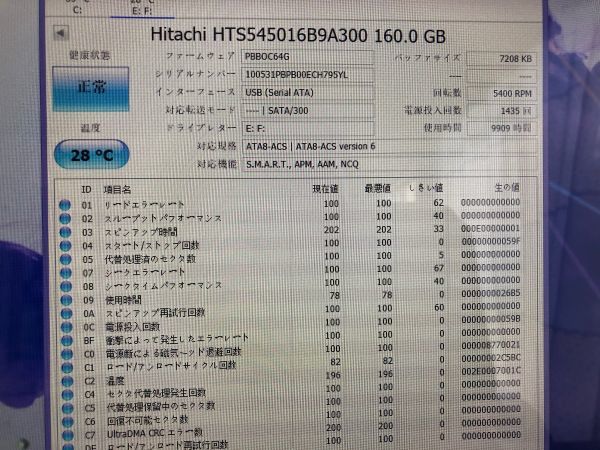The height and width of the screenshot is (450, 600).
Task: Click status icon for ID C2 温度 row
Action: (x=67, y=381)
